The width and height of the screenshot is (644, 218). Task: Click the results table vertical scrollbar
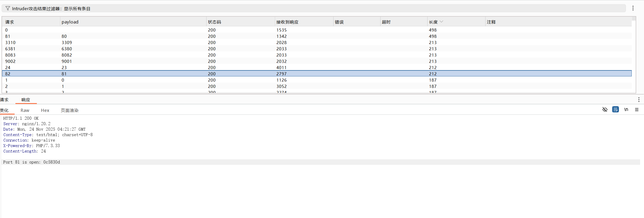point(634,52)
